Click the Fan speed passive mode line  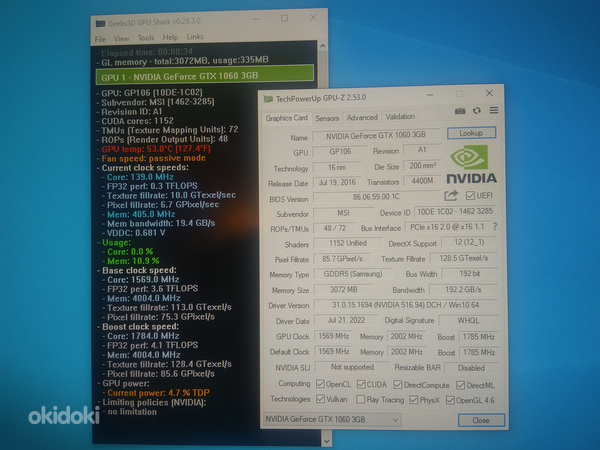[153, 158]
